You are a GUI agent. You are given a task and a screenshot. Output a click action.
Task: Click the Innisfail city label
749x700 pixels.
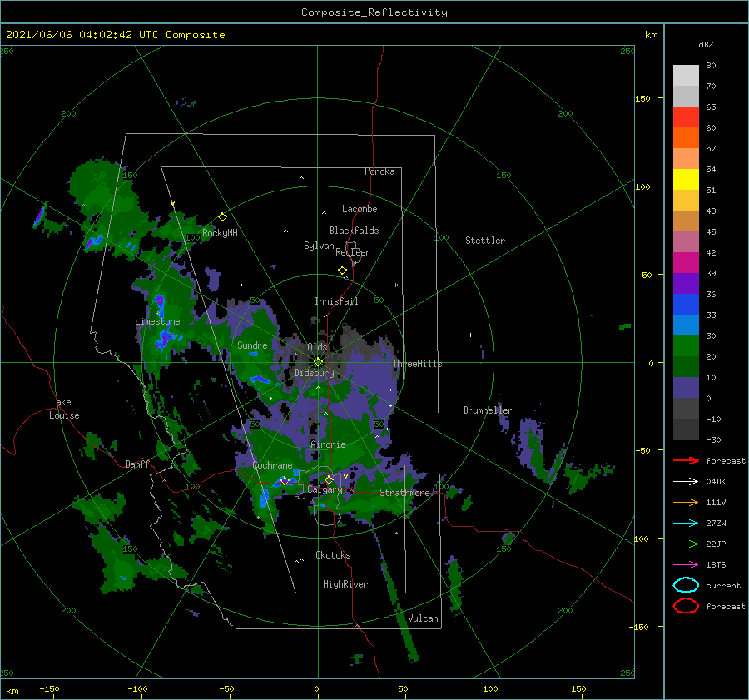(336, 301)
